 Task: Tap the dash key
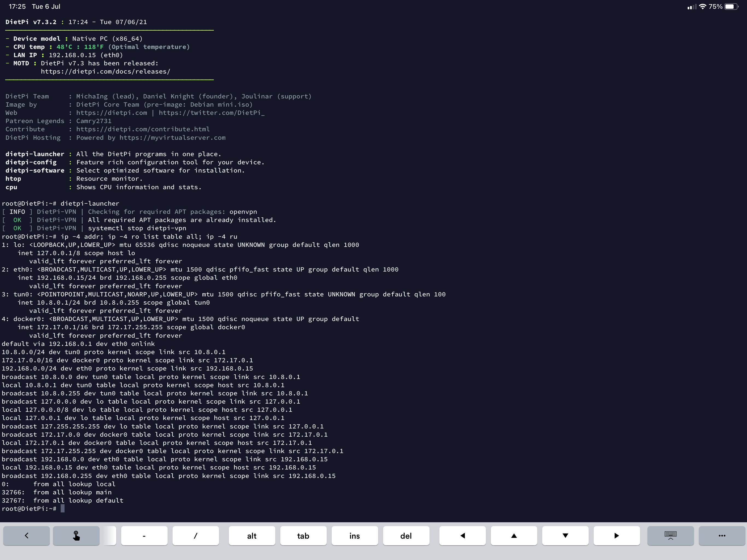144,535
